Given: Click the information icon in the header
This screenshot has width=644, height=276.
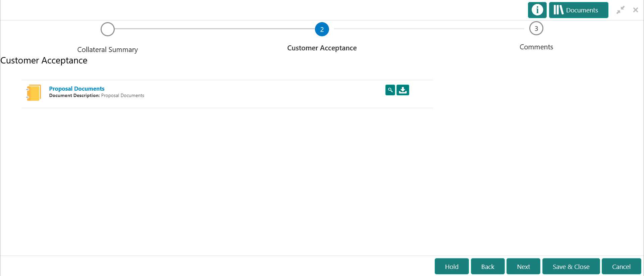Looking at the screenshot, I should click(x=537, y=10).
